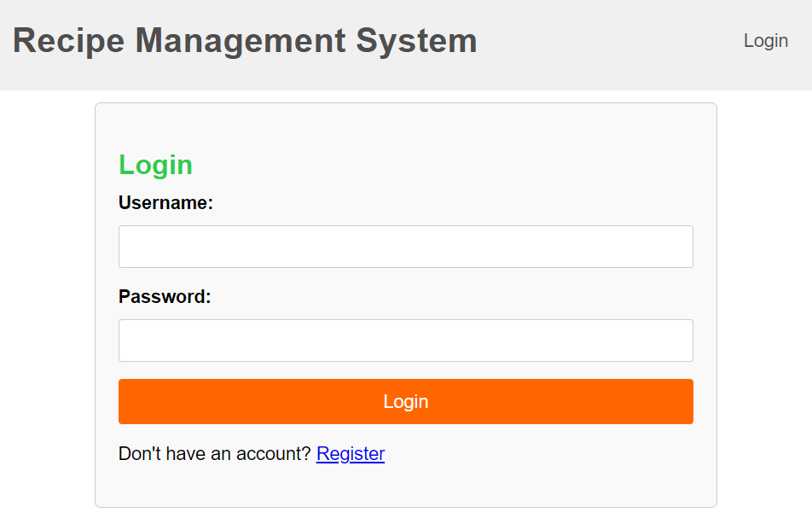Screen dimensions: 812x530
Task: Click the gray header bar between the title and Login
Action: click(x=610, y=44)
